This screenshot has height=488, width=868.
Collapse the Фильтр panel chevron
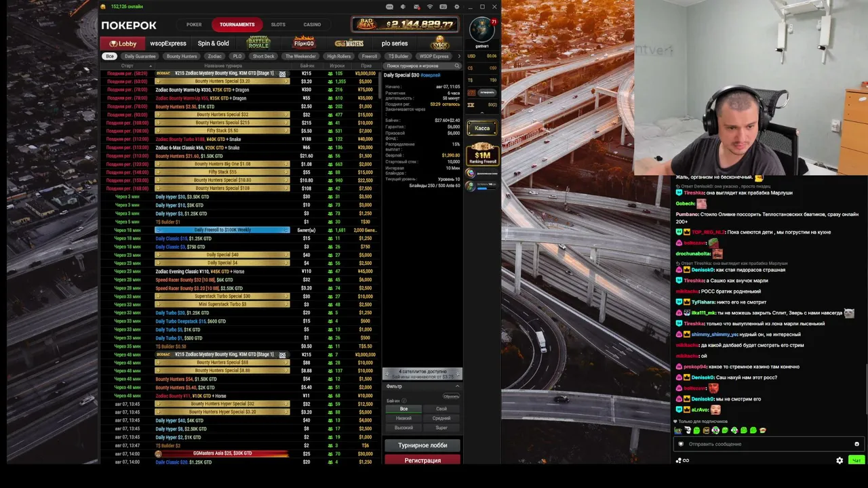(x=457, y=386)
